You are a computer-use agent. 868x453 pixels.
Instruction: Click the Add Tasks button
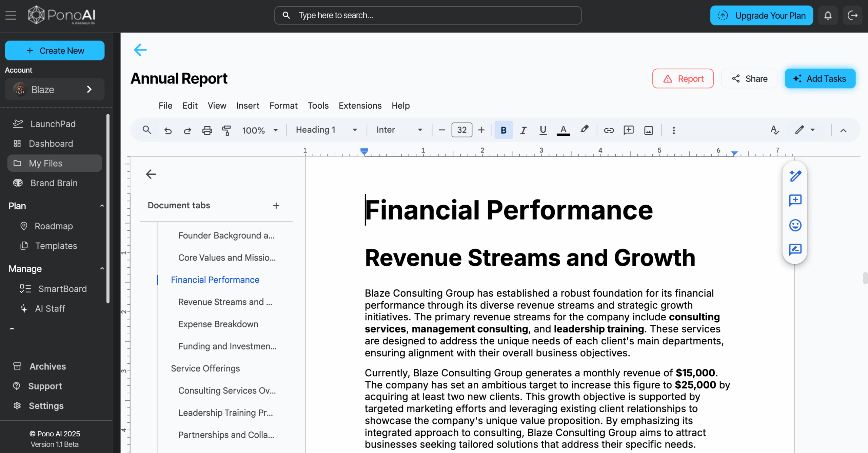(x=820, y=79)
